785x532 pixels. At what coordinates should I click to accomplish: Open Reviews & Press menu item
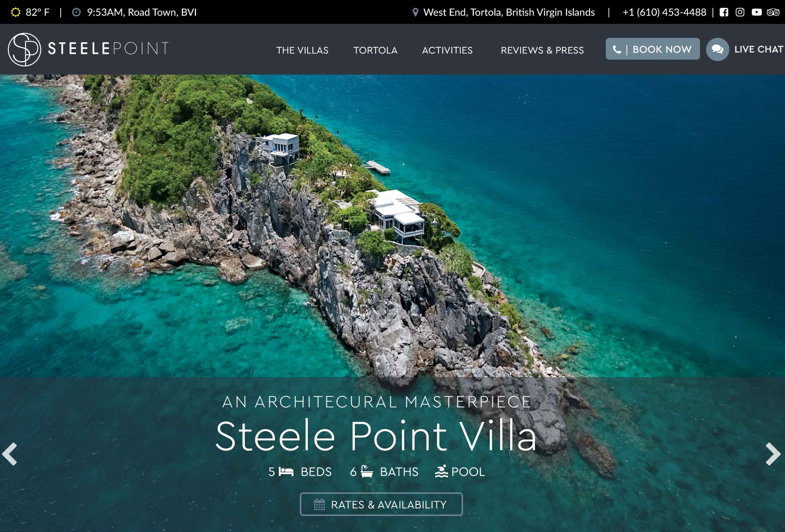[x=542, y=50]
